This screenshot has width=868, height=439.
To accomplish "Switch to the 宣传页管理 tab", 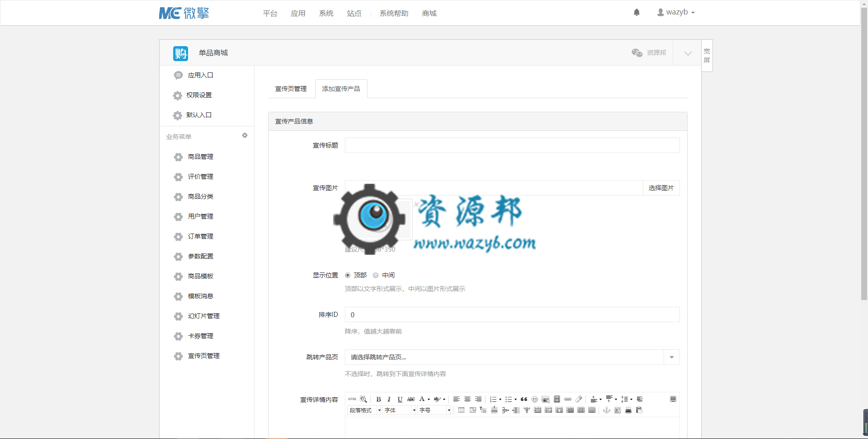I will click(x=291, y=89).
